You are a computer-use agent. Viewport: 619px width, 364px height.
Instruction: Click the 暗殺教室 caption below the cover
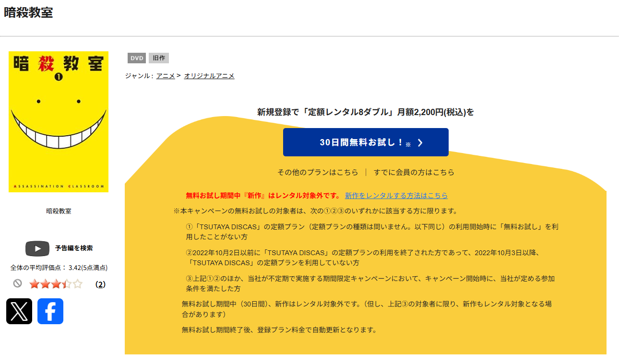click(58, 211)
